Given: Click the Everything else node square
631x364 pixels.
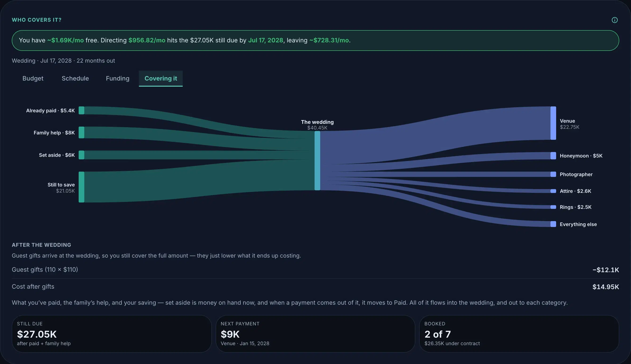Looking at the screenshot, I should pyautogui.click(x=553, y=224).
